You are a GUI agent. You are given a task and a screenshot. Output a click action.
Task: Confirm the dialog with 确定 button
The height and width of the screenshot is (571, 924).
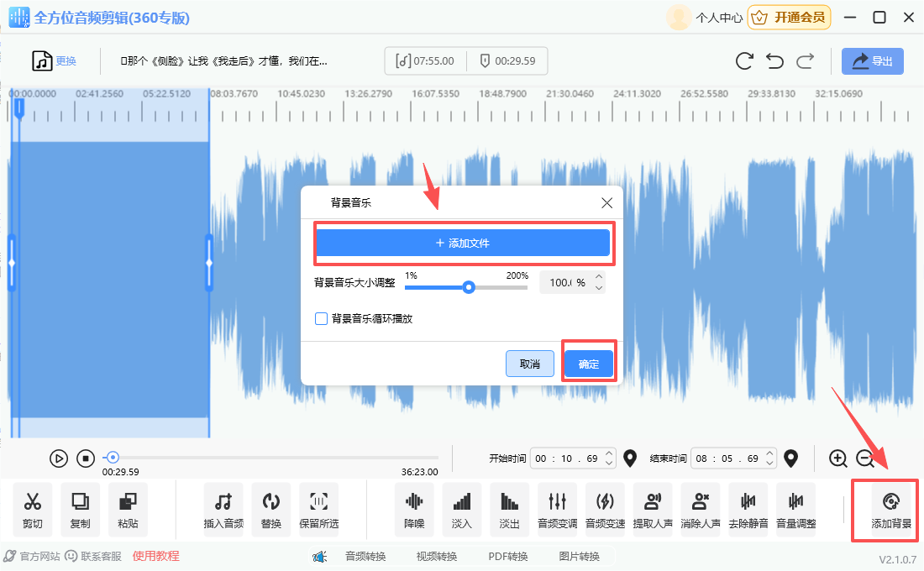589,364
